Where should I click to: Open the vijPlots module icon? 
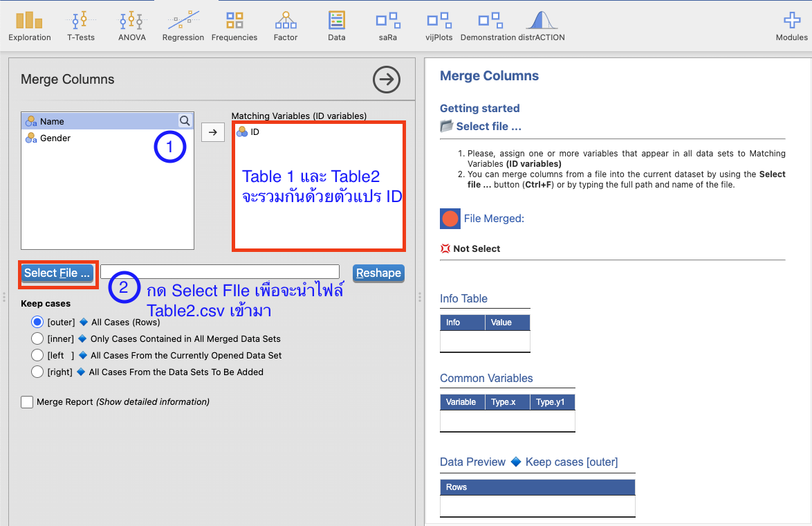click(439, 26)
